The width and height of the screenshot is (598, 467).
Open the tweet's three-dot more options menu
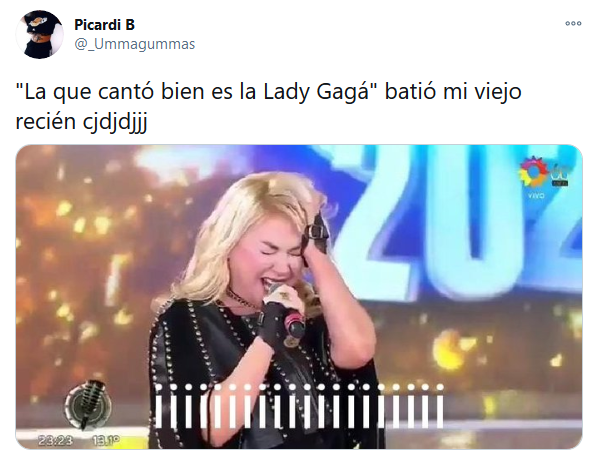click(x=573, y=24)
